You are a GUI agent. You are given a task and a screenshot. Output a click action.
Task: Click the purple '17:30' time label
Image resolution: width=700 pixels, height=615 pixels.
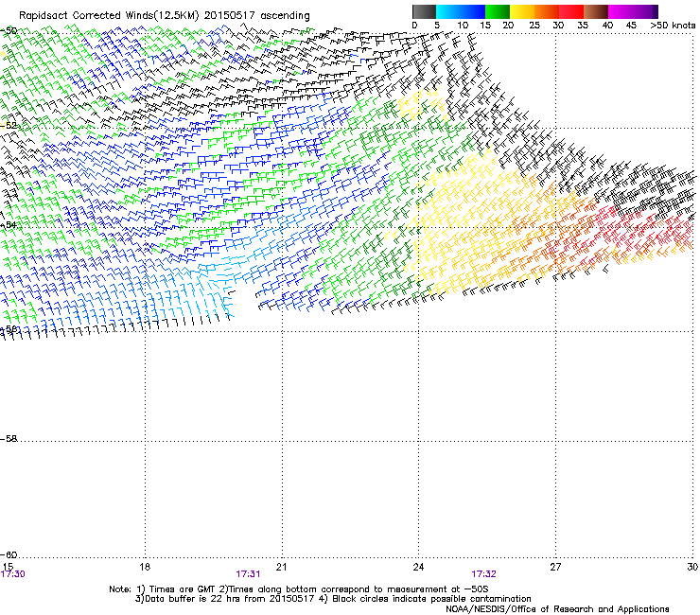point(13,574)
